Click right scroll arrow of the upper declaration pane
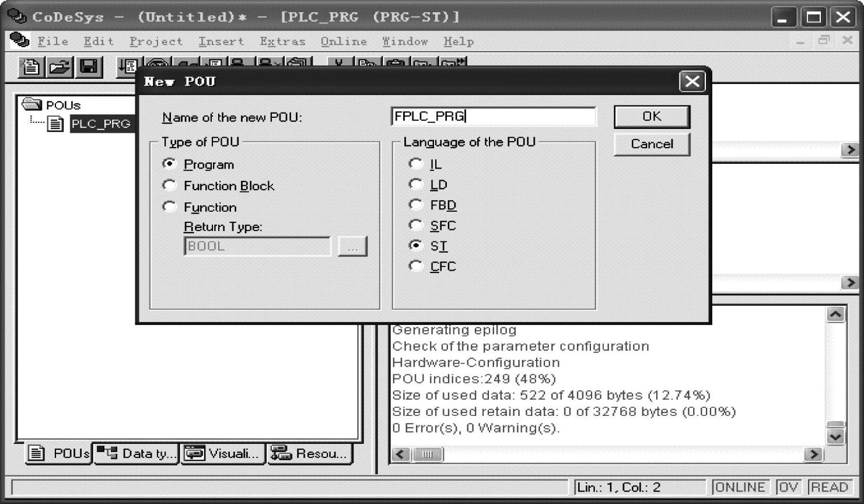Viewport: 864px width, 504px height. [x=850, y=150]
